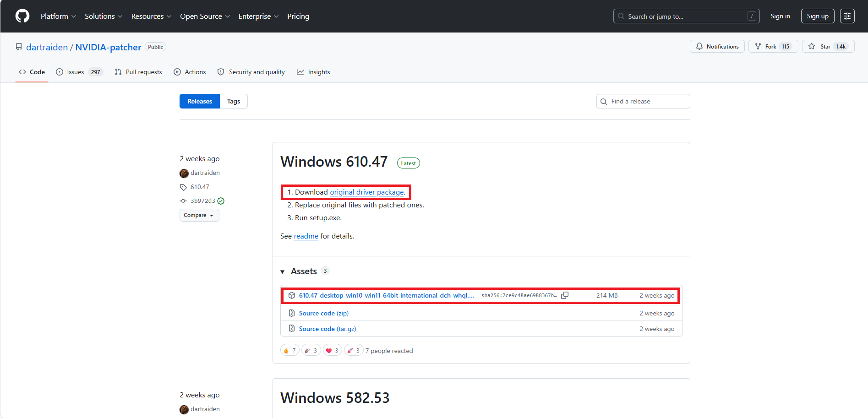Click the "7 people reacted" text
Screen dimensions: 868x418
[x=389, y=351]
